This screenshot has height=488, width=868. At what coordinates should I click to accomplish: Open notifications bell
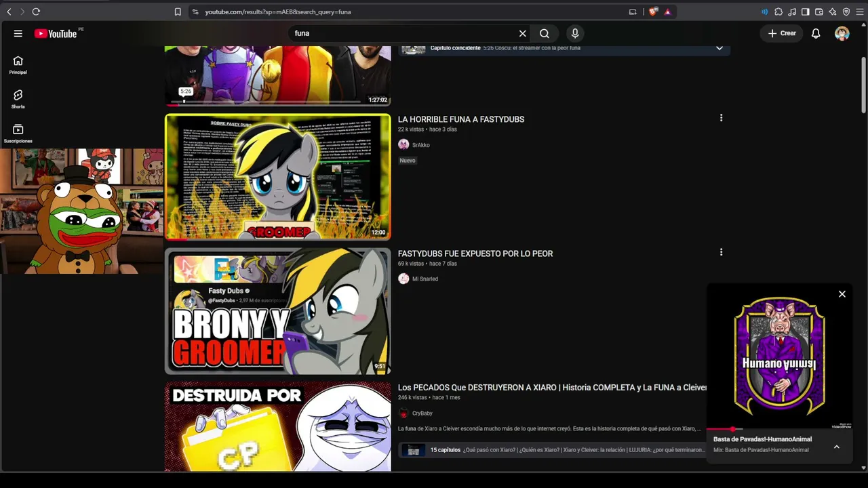tap(816, 33)
